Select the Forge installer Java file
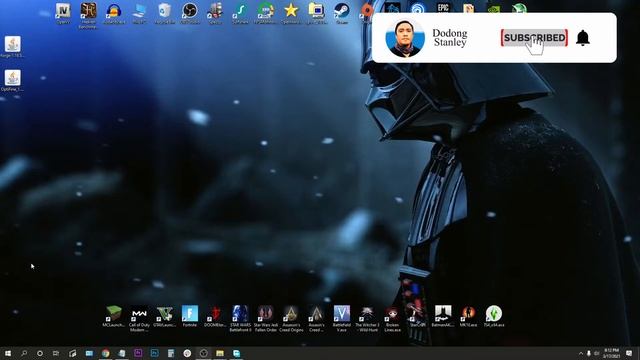640x360 pixels. 13,47
